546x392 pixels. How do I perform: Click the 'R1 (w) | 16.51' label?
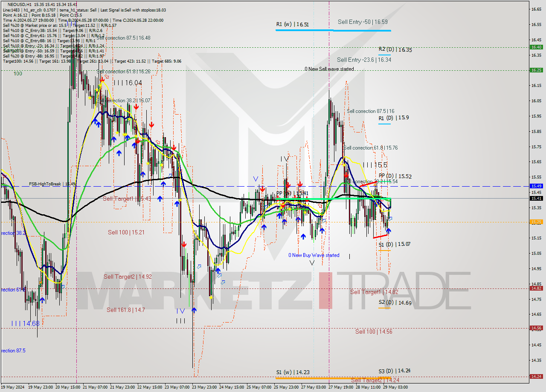click(292, 25)
